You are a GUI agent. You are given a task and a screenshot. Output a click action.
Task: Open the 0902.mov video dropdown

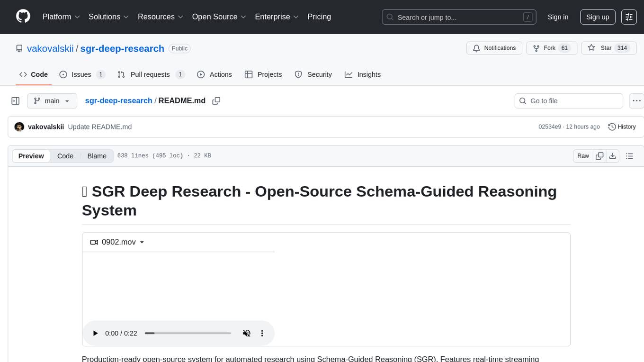[x=116, y=242]
